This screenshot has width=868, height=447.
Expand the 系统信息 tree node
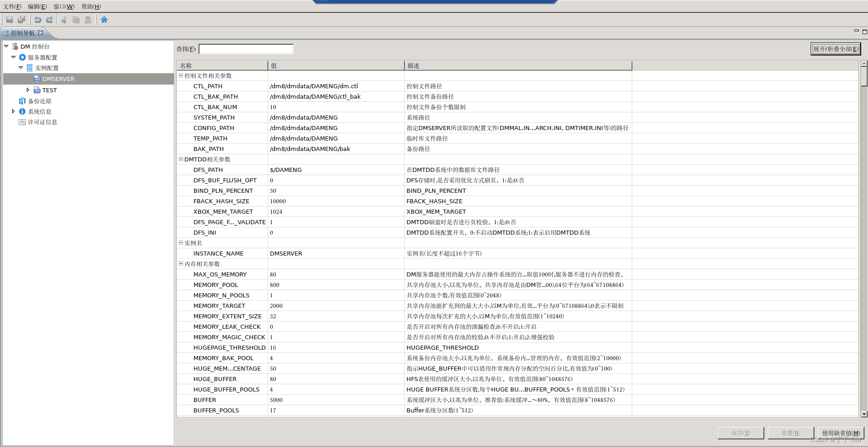[13, 111]
